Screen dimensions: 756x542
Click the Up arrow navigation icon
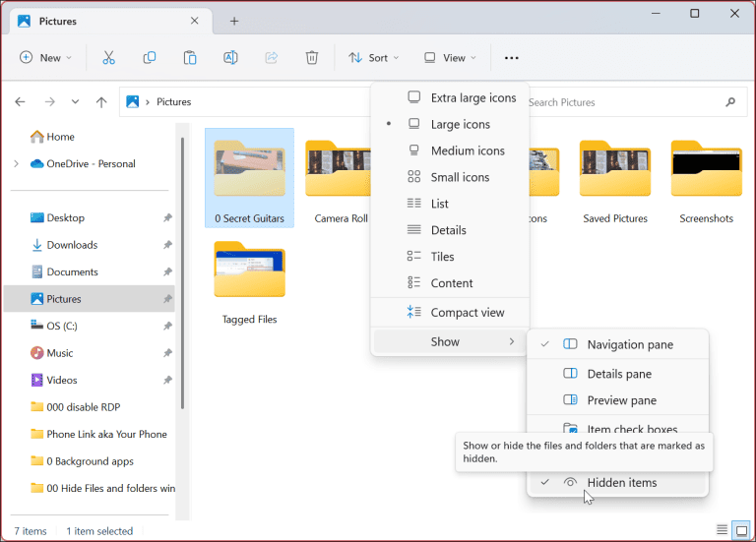[101, 102]
